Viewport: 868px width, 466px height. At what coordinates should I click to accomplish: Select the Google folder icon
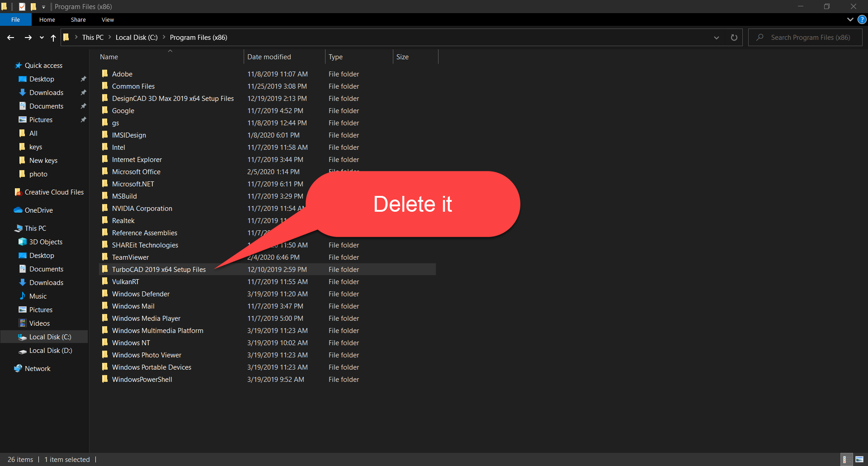[105, 110]
